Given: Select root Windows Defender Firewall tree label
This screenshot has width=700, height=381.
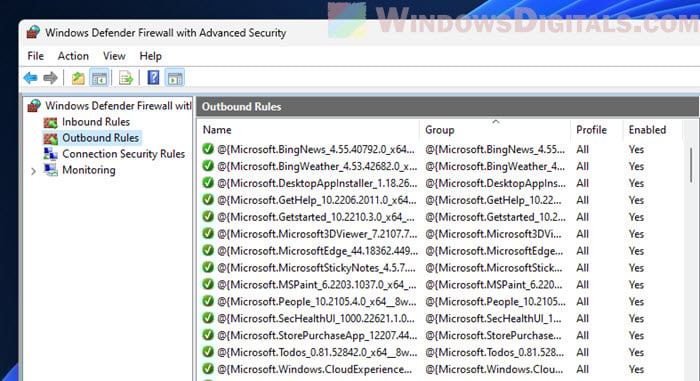Looking at the screenshot, I should point(118,106).
